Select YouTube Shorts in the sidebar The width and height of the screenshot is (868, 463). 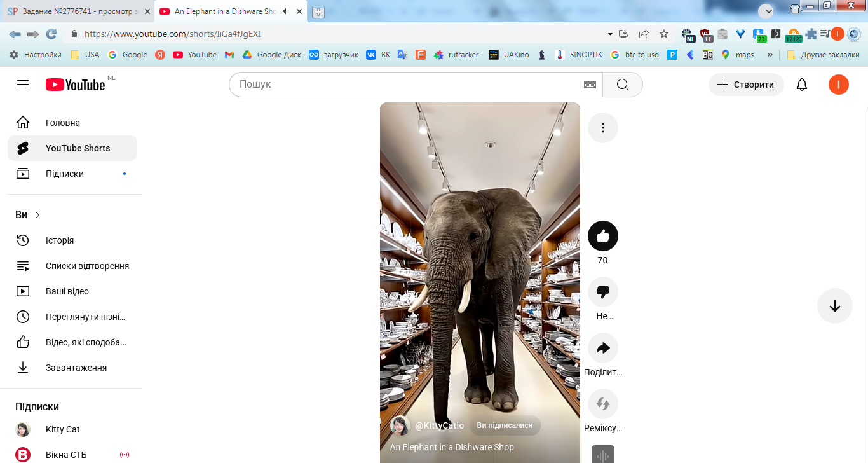tap(72, 148)
